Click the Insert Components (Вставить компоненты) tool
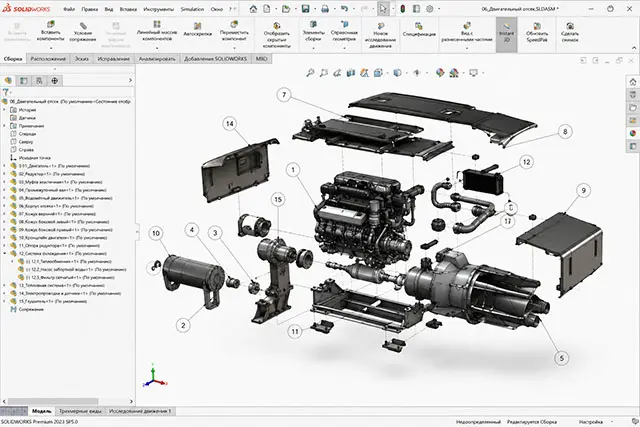Viewport: 640px width, 427px height. point(51,31)
